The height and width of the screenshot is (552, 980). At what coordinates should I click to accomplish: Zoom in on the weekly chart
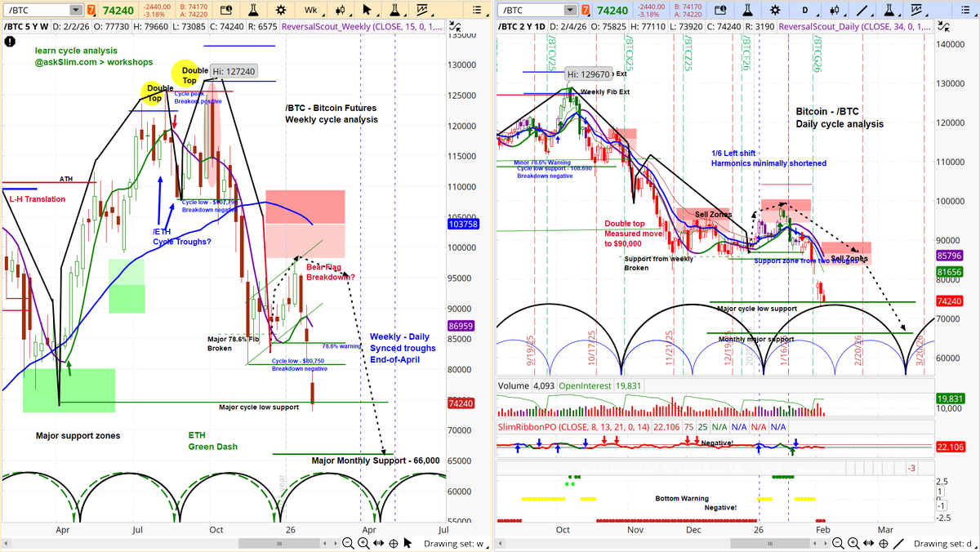click(x=363, y=543)
